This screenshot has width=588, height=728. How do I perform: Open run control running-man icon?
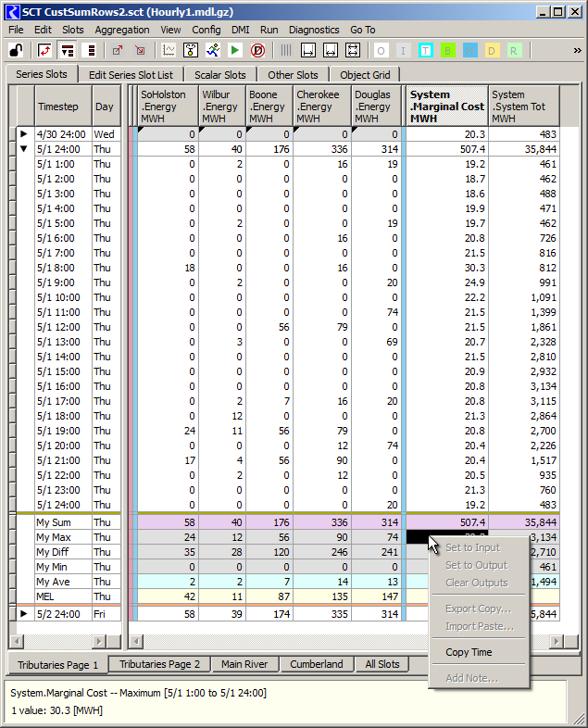click(213, 50)
